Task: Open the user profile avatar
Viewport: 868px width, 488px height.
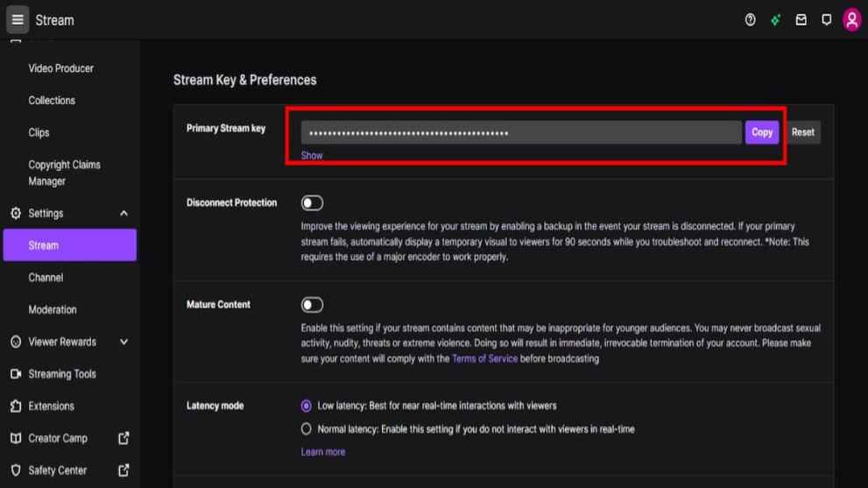Action: tap(851, 20)
